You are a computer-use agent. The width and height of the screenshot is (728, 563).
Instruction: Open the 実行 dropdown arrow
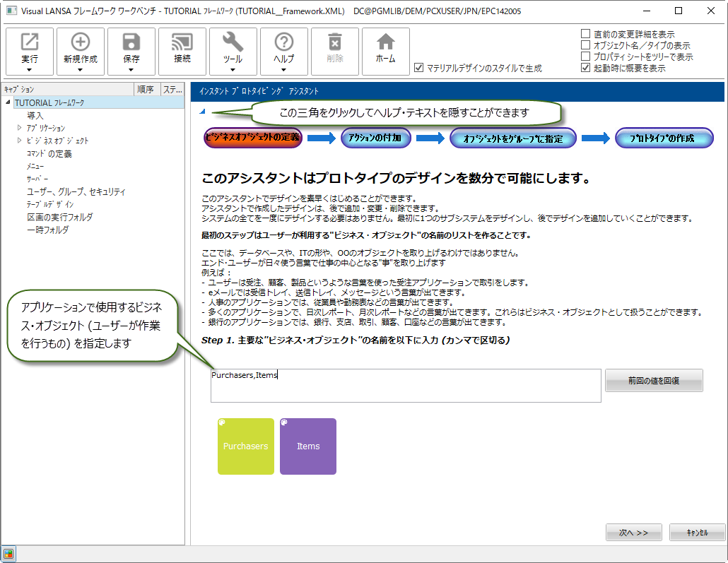coord(29,70)
